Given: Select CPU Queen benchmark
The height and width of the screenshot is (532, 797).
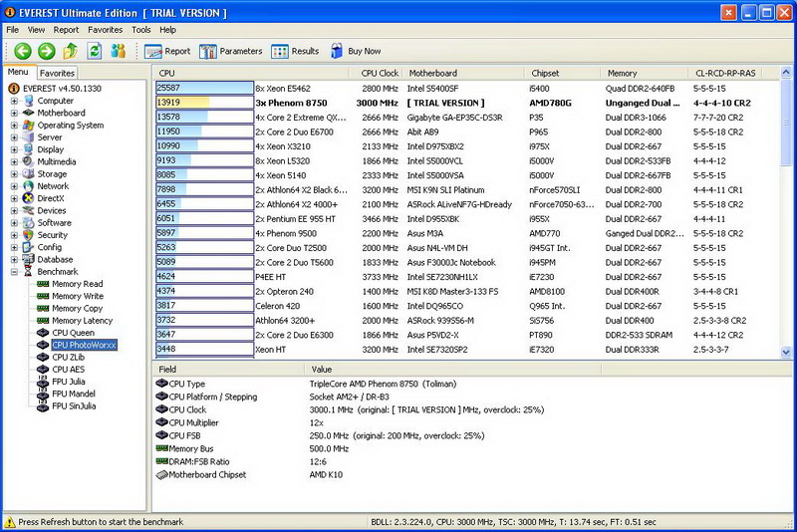Looking at the screenshot, I should tap(73, 333).
